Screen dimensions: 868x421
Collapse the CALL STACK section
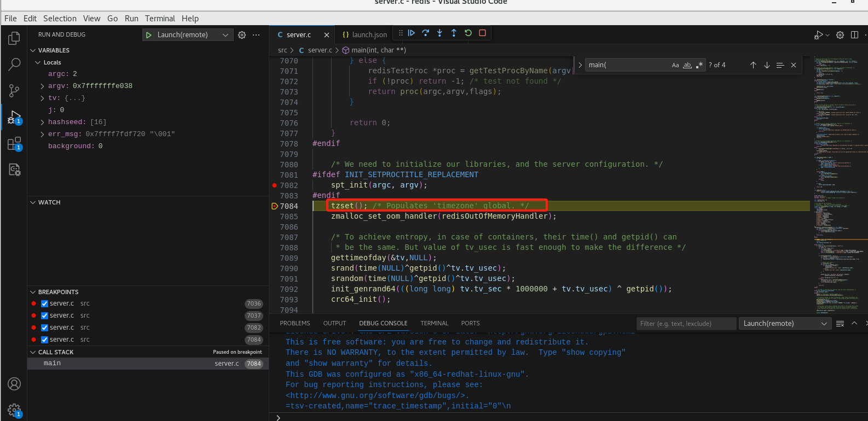coord(33,352)
